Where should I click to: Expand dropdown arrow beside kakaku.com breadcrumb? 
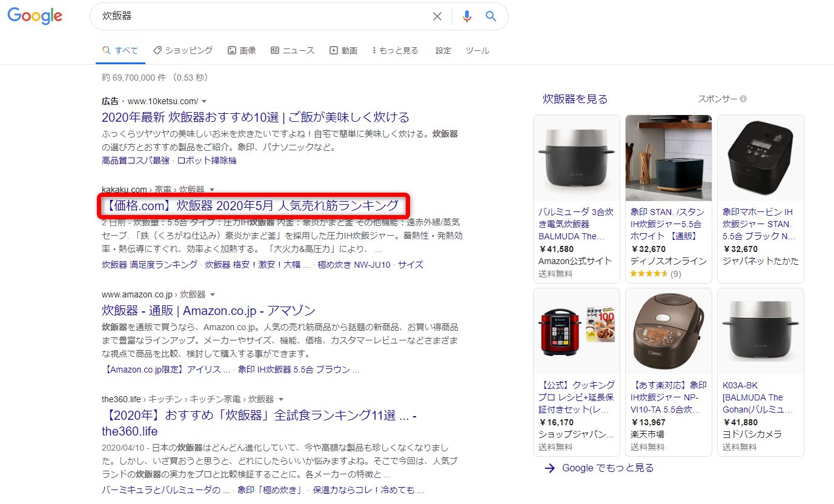coord(212,190)
